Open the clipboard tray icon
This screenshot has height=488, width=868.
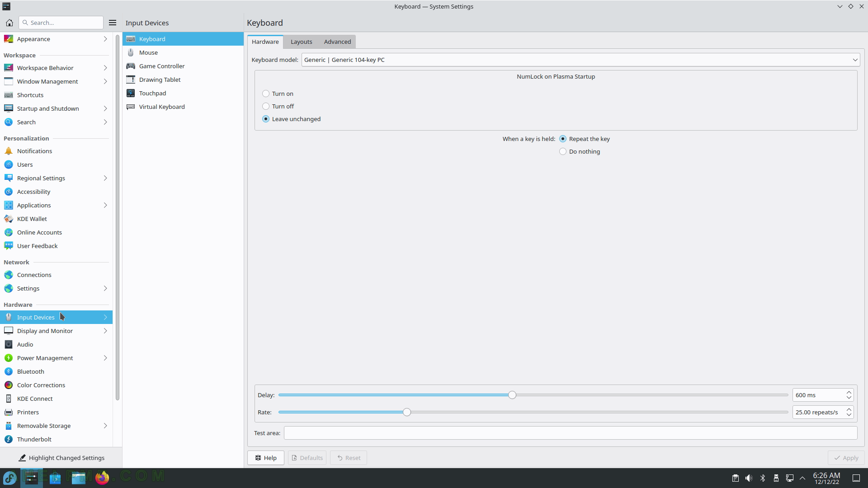[736, 478]
